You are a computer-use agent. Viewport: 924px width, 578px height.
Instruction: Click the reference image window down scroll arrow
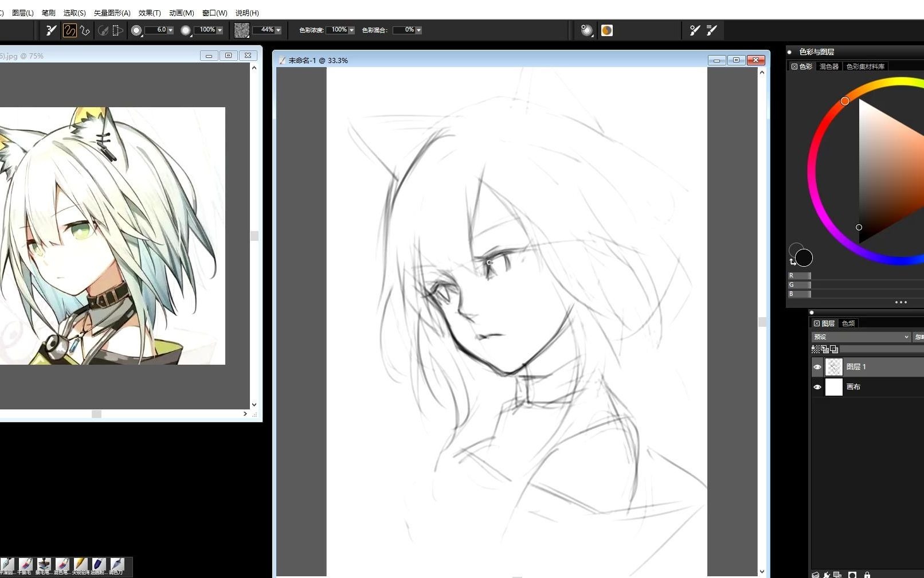click(x=254, y=405)
